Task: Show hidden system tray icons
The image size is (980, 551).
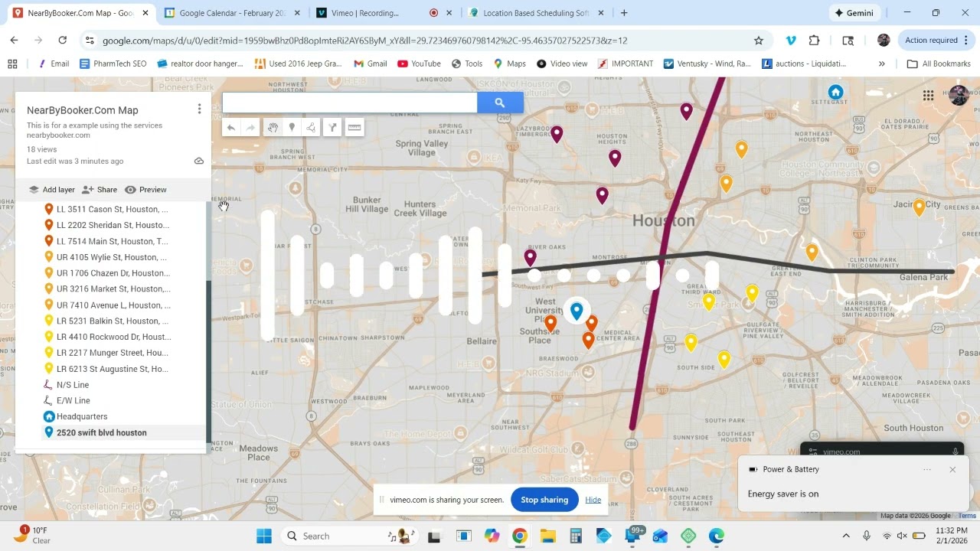Action: point(846,536)
